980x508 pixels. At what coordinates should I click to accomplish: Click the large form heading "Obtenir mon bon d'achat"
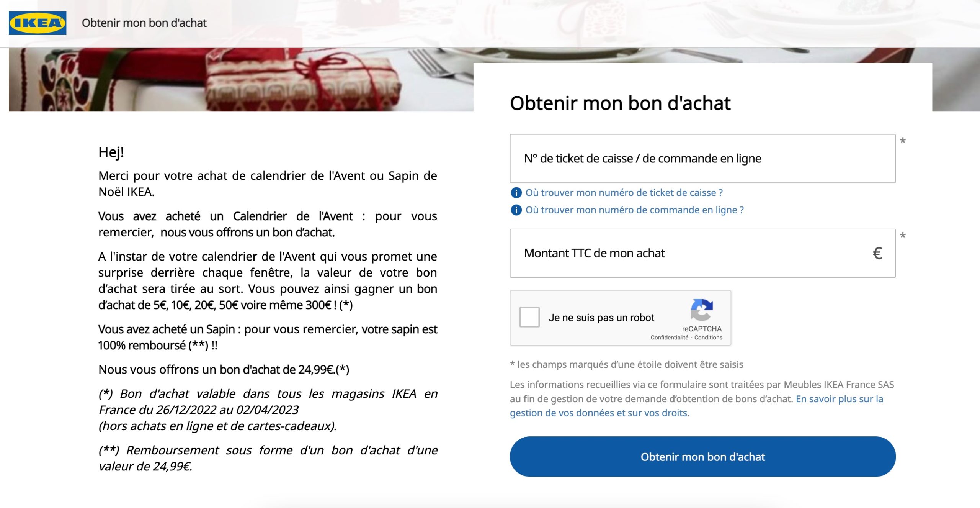coord(620,103)
